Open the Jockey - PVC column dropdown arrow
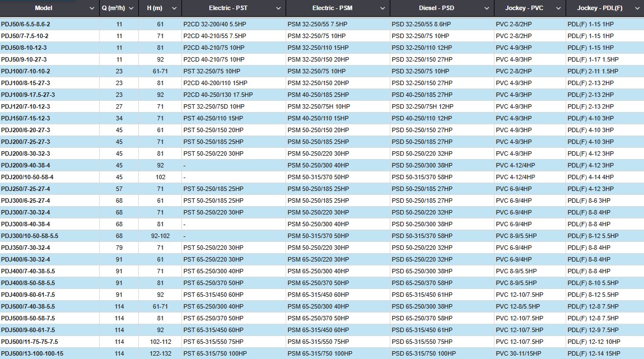This screenshot has height=359, width=644. (x=558, y=8)
